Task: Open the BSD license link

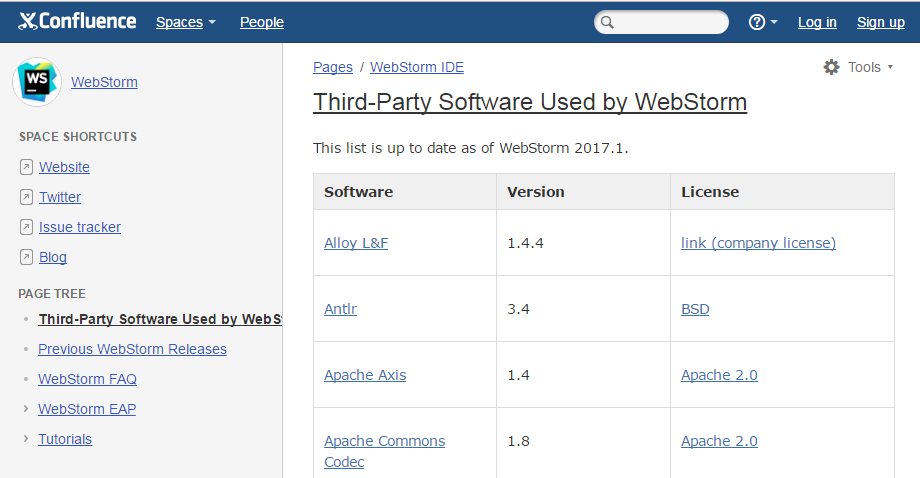Action: [x=695, y=309]
